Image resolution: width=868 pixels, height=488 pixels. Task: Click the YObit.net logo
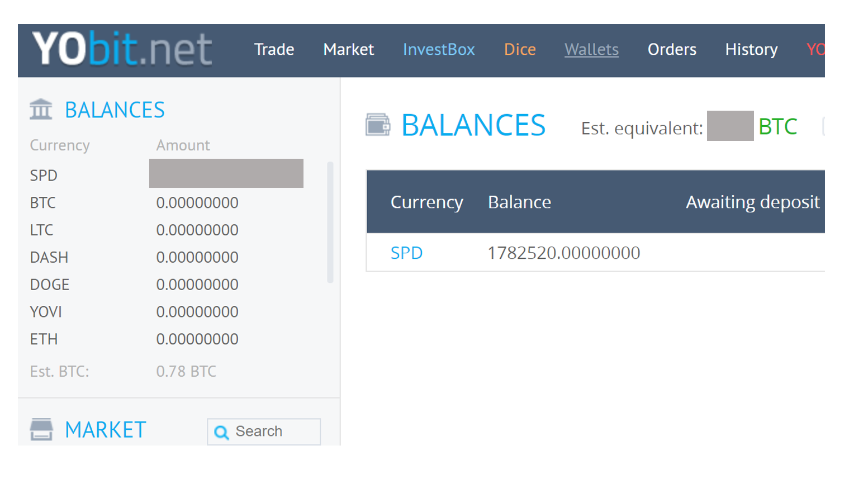pos(122,49)
